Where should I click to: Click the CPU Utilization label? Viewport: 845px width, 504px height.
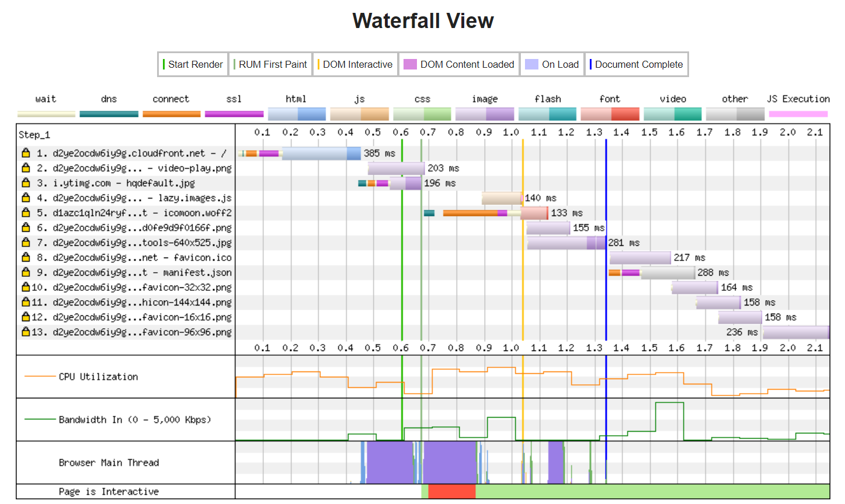coord(98,377)
